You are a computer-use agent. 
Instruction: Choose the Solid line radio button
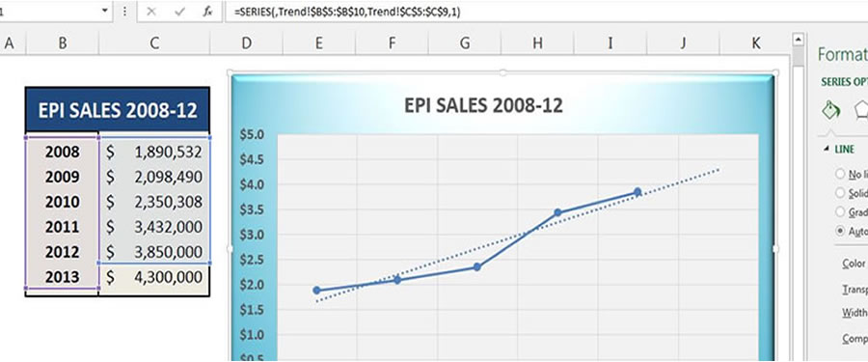click(840, 193)
